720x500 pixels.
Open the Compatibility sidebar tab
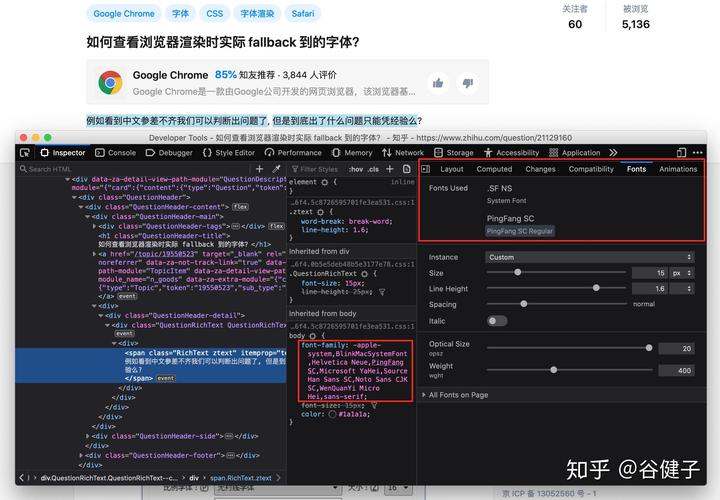click(591, 169)
